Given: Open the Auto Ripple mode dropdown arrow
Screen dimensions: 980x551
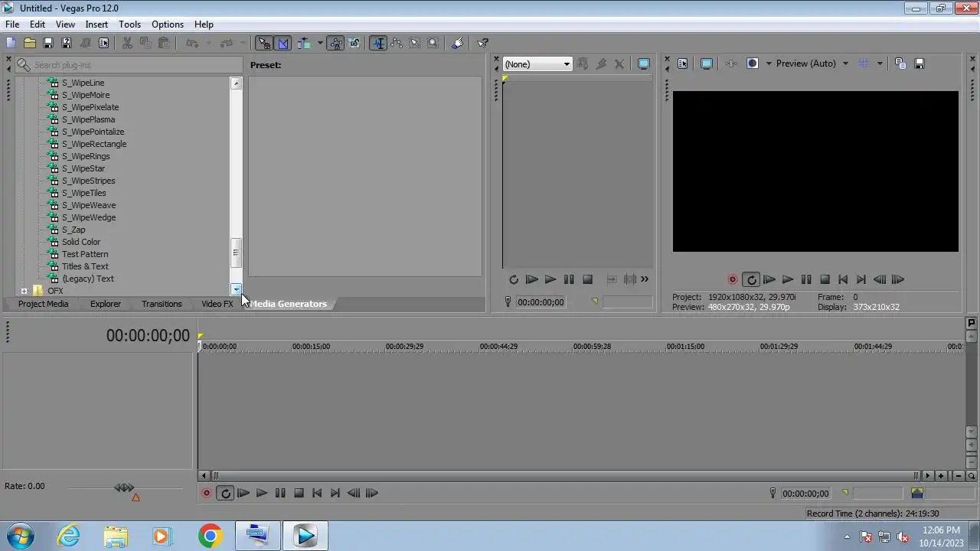Looking at the screenshot, I should point(319,43).
